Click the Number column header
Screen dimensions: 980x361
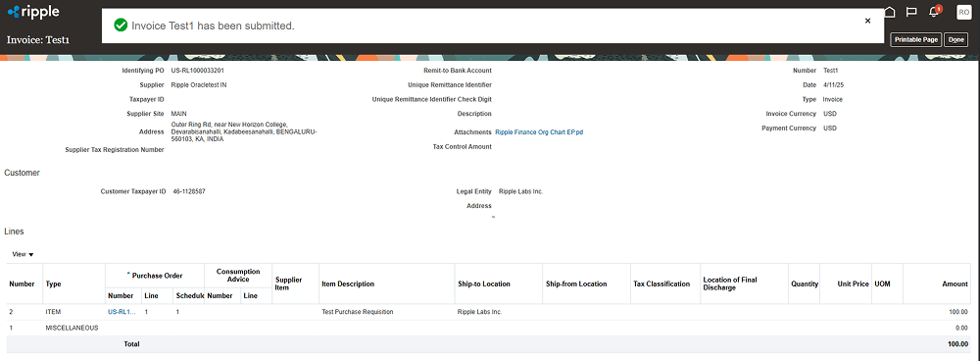(22, 284)
